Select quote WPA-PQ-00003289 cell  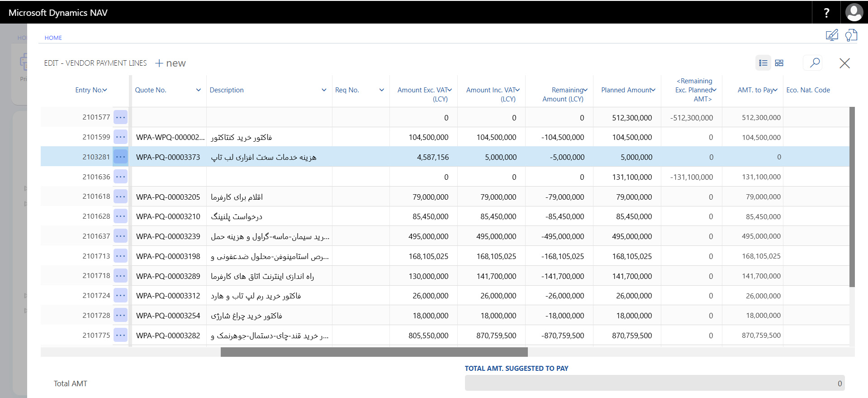tap(168, 276)
